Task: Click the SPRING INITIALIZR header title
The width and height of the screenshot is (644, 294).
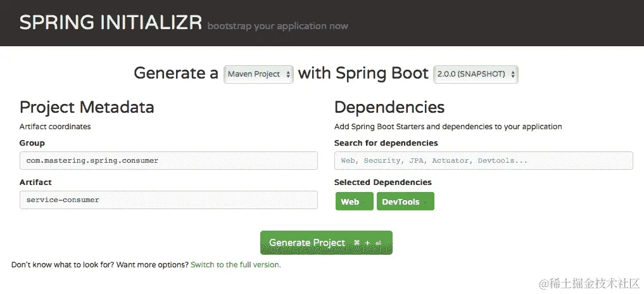Action: pos(110,23)
